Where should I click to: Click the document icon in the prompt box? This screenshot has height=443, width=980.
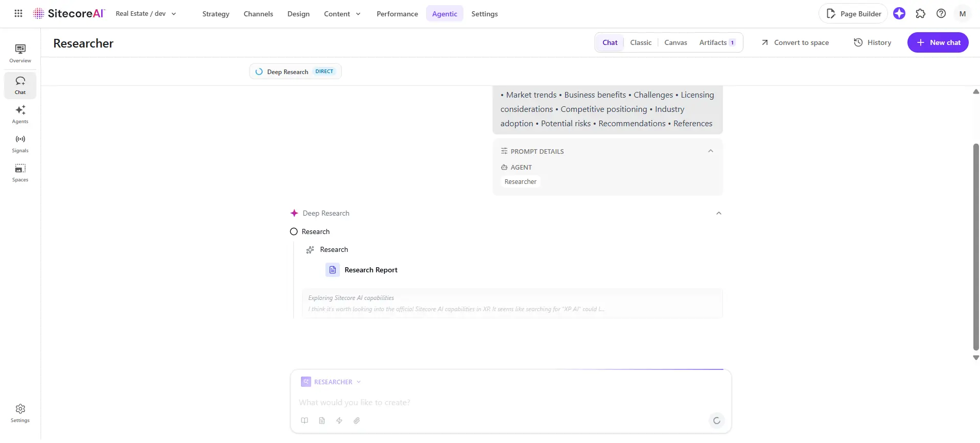coord(322,421)
